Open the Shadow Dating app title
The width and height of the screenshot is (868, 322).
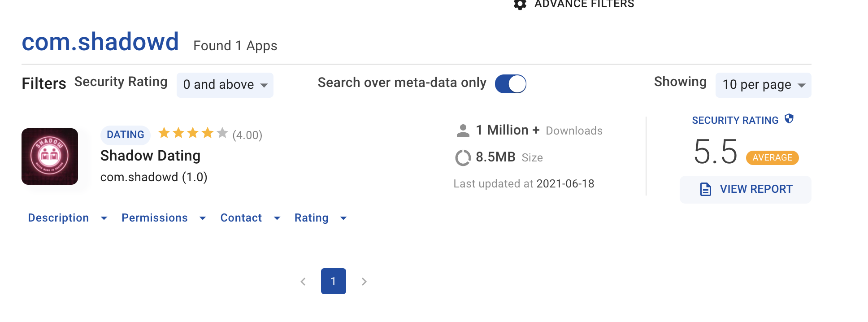(x=150, y=156)
